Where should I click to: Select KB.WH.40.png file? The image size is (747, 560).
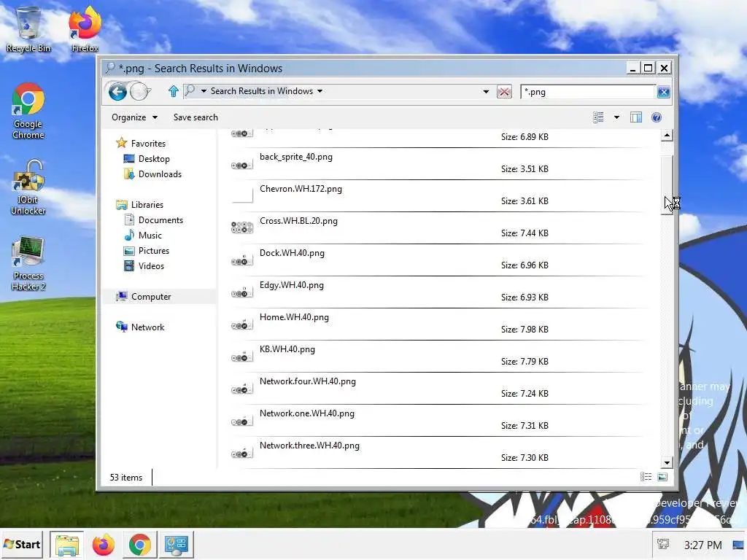click(438, 356)
